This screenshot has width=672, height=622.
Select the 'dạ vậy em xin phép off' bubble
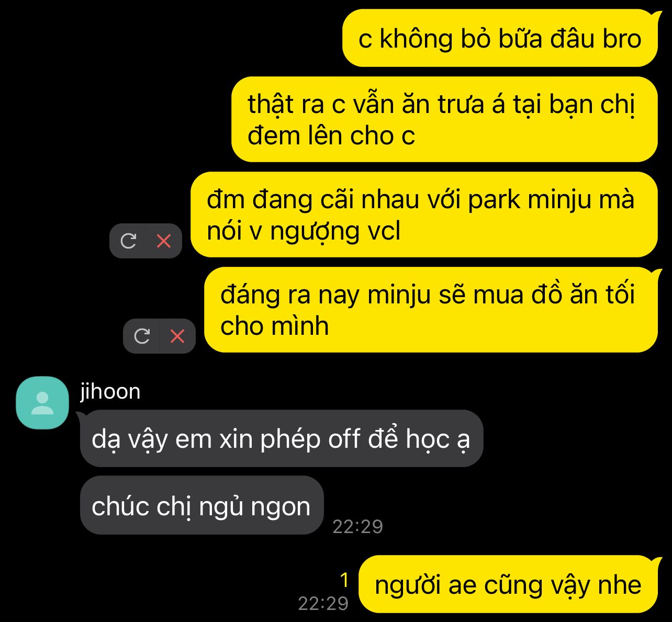point(282,438)
